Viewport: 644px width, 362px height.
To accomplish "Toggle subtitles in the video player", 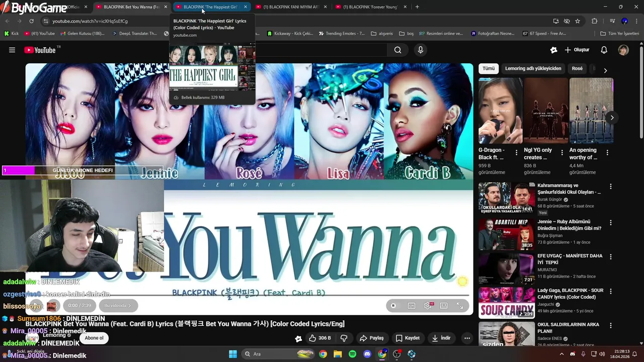I will pos(412,305).
